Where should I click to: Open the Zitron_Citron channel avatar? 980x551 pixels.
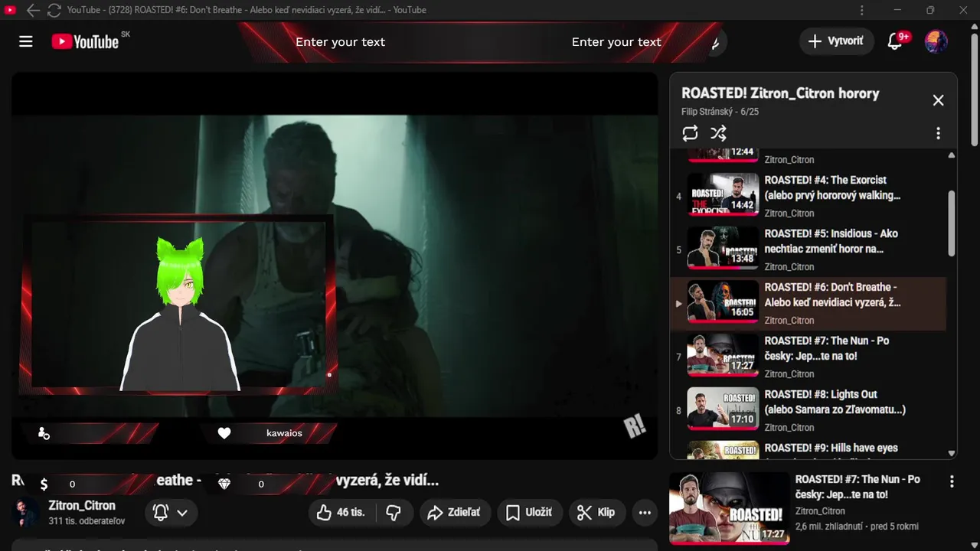(26, 513)
